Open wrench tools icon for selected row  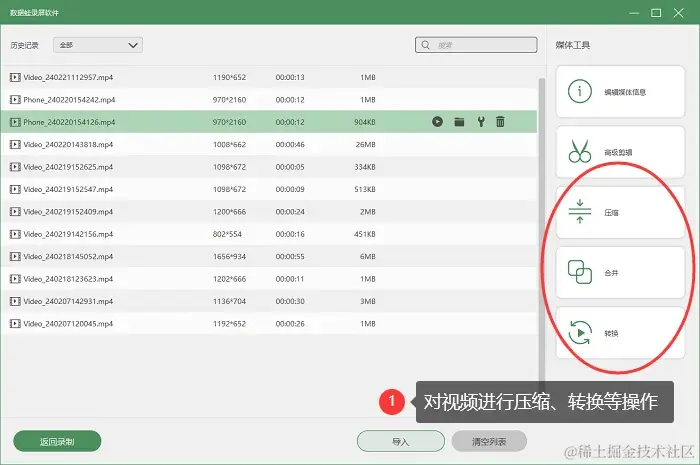point(481,121)
